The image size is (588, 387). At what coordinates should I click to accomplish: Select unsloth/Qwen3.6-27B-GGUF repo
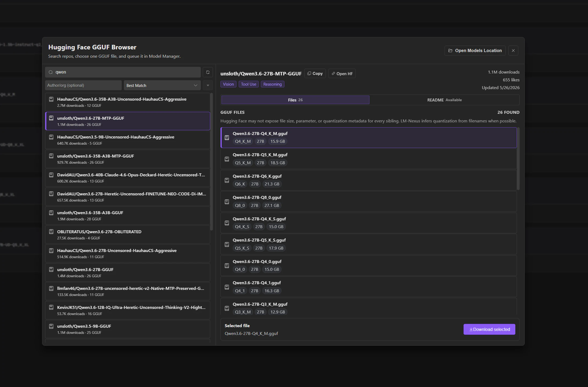click(x=128, y=272)
